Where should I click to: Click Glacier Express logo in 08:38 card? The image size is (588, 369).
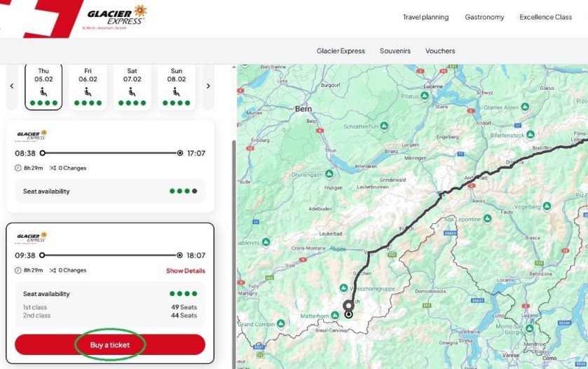click(x=32, y=135)
